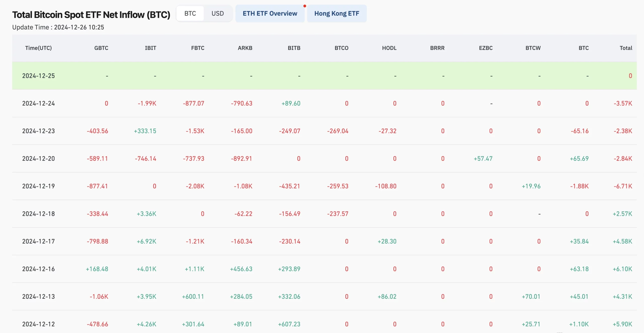Click the -27.32 HODL value

(x=387, y=131)
